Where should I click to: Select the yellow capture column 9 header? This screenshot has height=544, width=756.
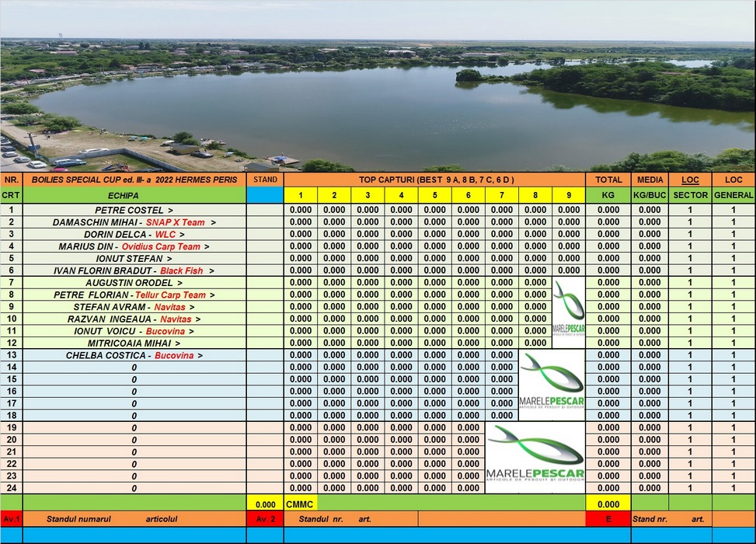[x=569, y=196]
